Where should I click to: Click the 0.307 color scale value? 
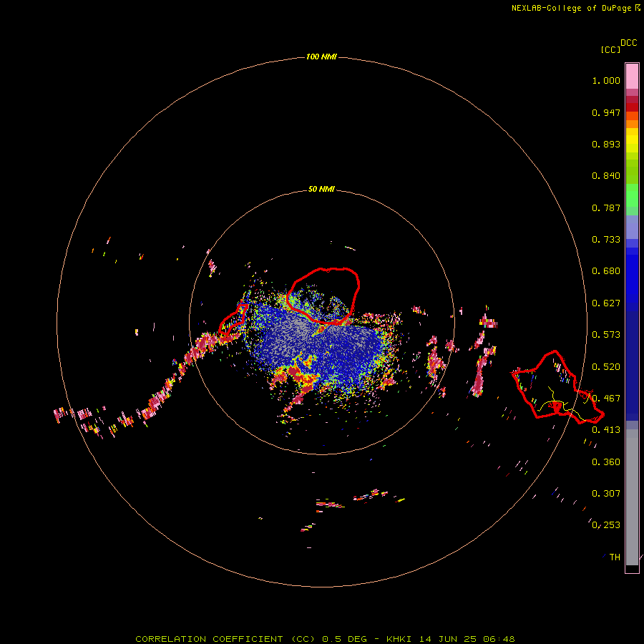pos(606,494)
